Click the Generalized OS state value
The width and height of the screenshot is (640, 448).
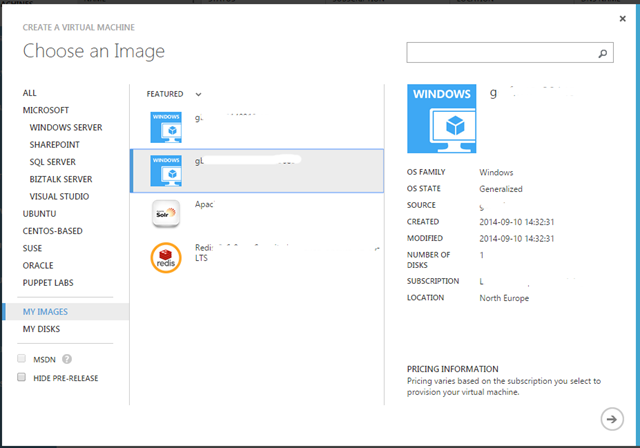coord(501,189)
